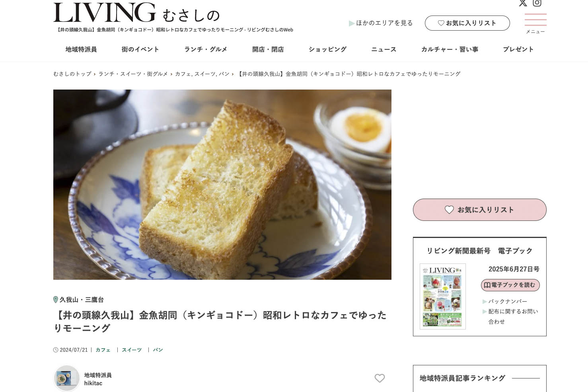This screenshot has width=588, height=392.
Task: Expand ほかのエリアを見る area selector
Action: [381, 23]
